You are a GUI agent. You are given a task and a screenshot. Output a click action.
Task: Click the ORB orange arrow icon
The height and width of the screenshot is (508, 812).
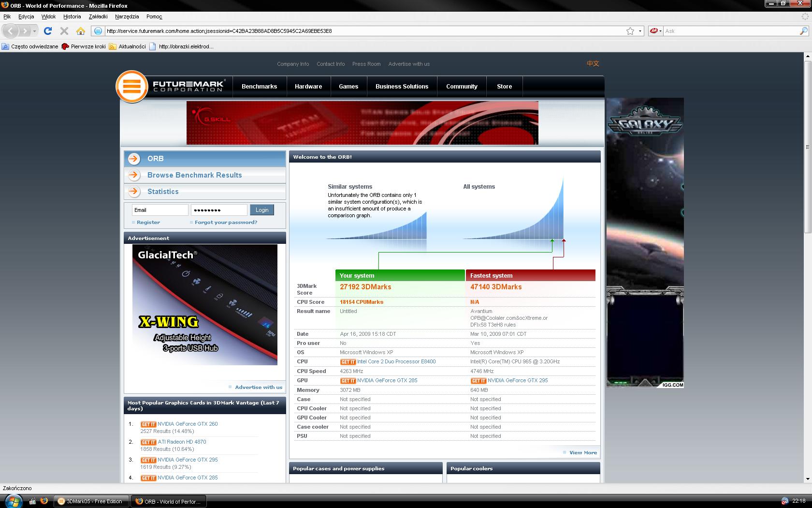pos(134,159)
